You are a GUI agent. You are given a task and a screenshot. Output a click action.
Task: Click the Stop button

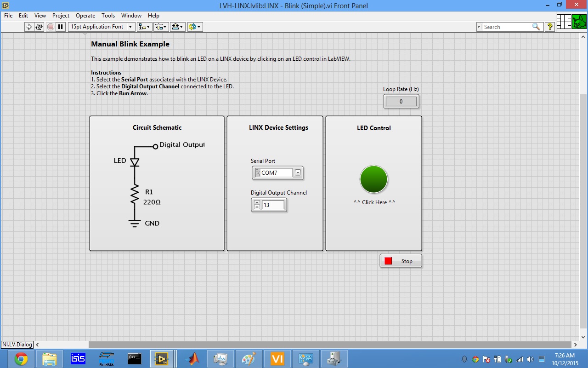click(401, 261)
